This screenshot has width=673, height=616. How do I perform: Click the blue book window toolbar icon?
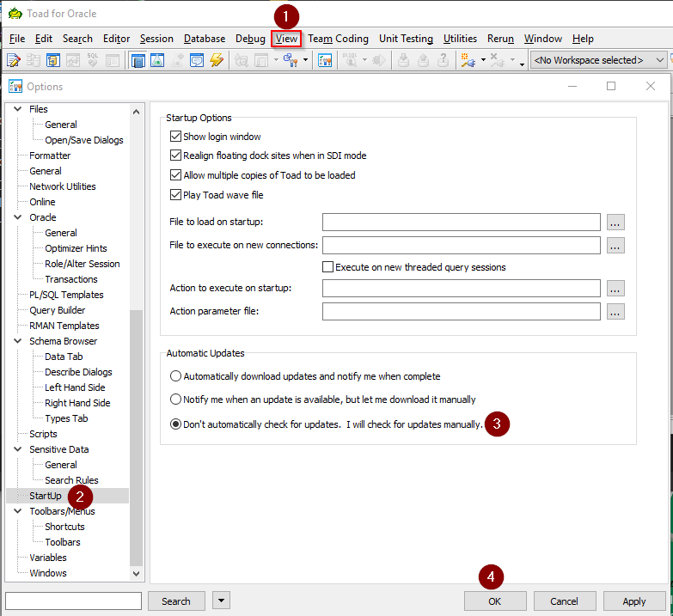pos(138,60)
